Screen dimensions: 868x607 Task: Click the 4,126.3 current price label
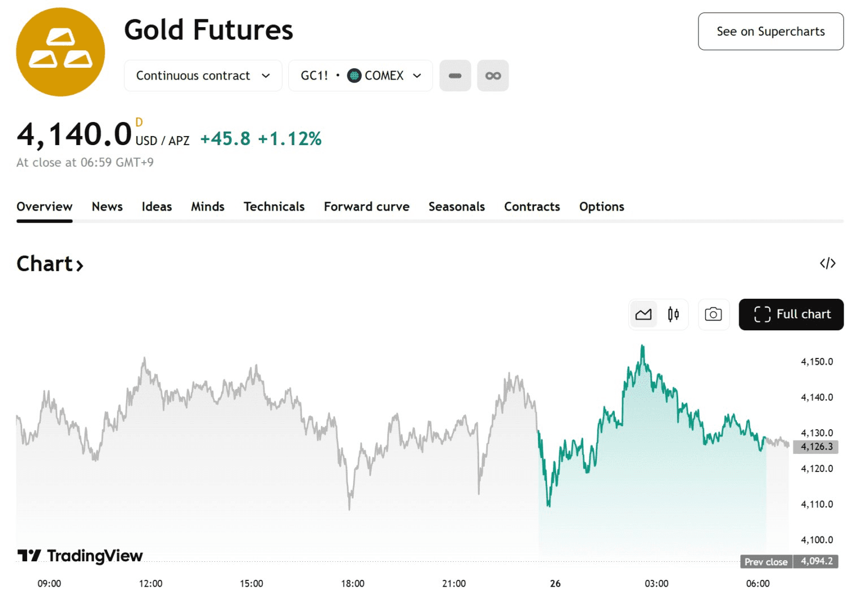coord(816,447)
